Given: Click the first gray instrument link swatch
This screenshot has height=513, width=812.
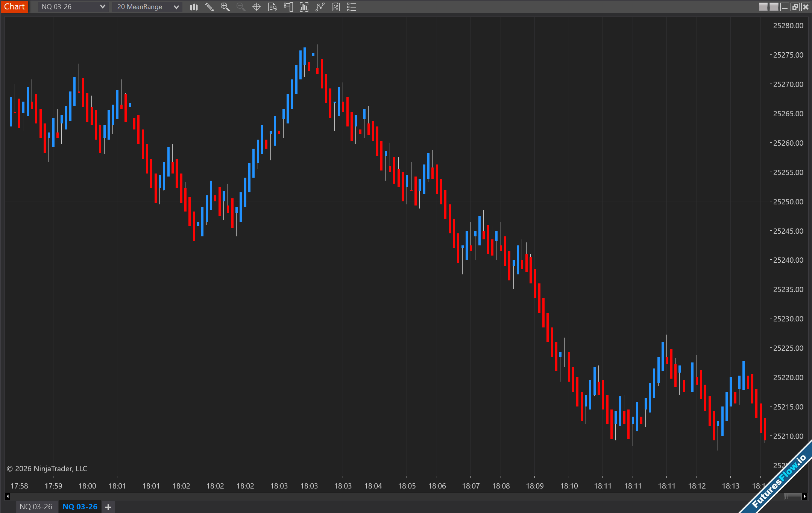Looking at the screenshot, I should coord(763,7).
